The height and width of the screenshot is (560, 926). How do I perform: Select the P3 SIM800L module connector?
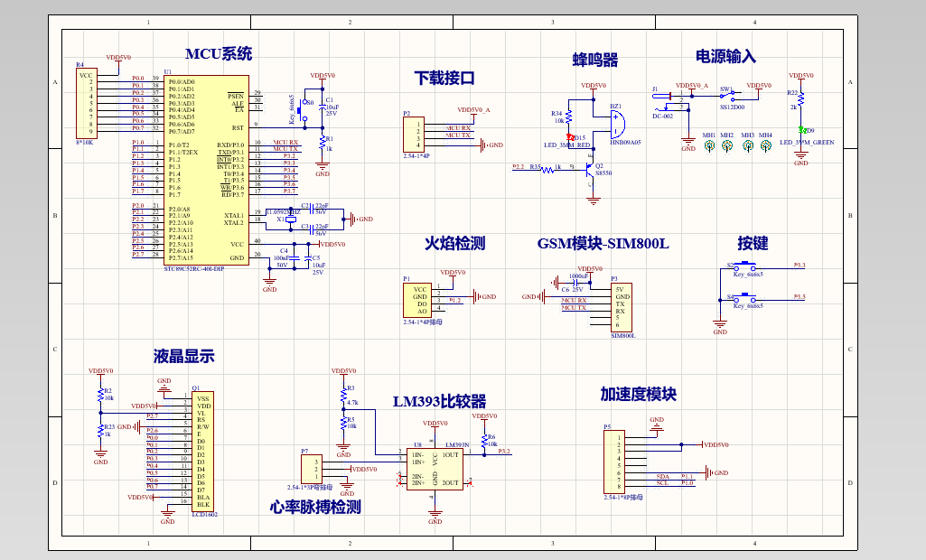tap(622, 308)
